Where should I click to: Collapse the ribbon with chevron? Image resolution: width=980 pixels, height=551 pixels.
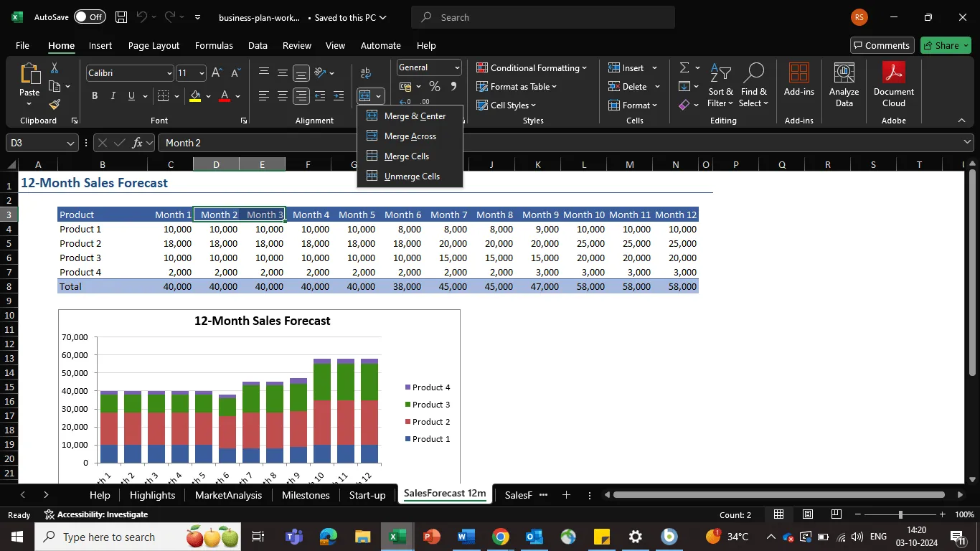(961, 121)
